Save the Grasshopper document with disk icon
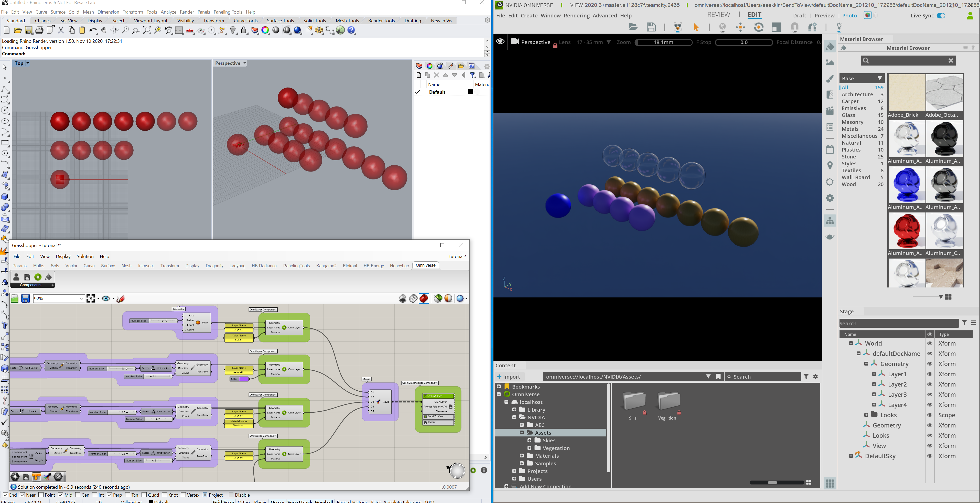 tap(26, 299)
